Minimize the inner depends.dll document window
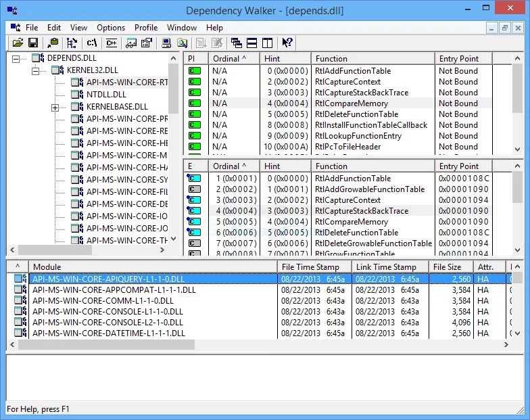530x420 pixels. coord(491,28)
